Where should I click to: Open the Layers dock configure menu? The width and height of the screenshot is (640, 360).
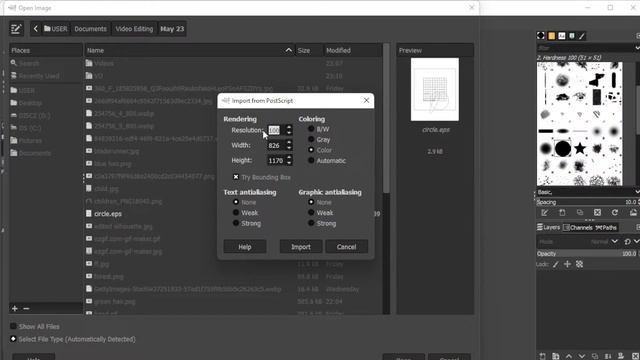[x=638, y=227]
